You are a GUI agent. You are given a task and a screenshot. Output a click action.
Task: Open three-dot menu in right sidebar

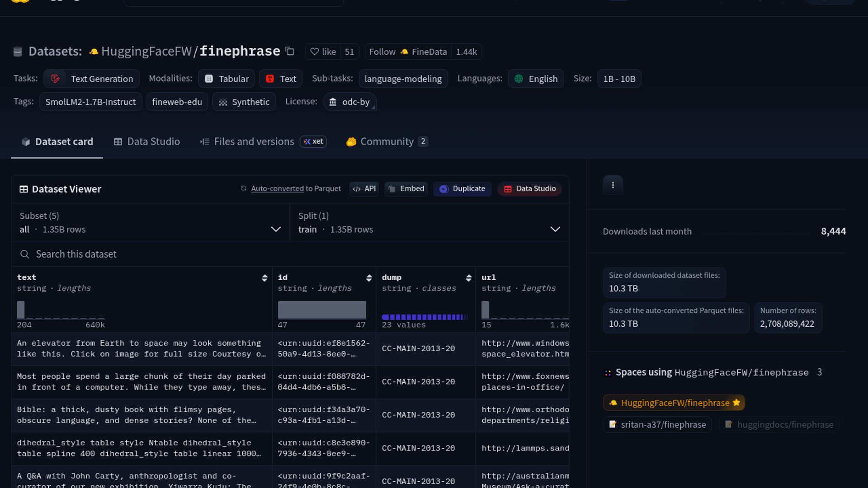[x=613, y=185]
